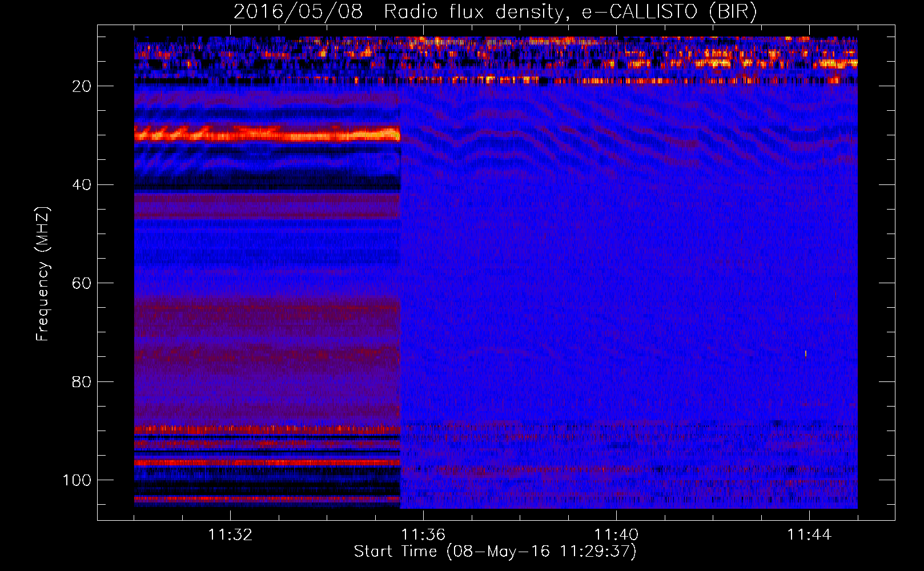The width and height of the screenshot is (924, 571).
Task: Click the 100 MHz frequency tick label
Action: click(x=77, y=480)
